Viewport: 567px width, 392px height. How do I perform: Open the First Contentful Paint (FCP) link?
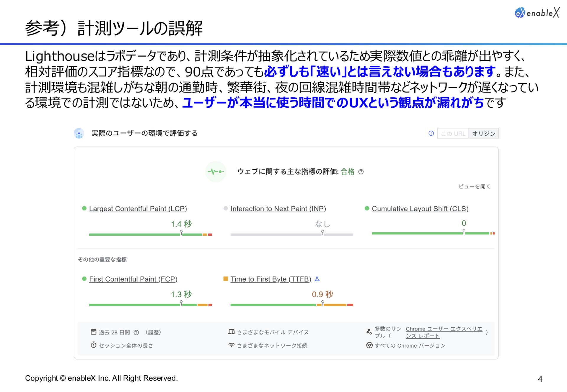(x=133, y=279)
